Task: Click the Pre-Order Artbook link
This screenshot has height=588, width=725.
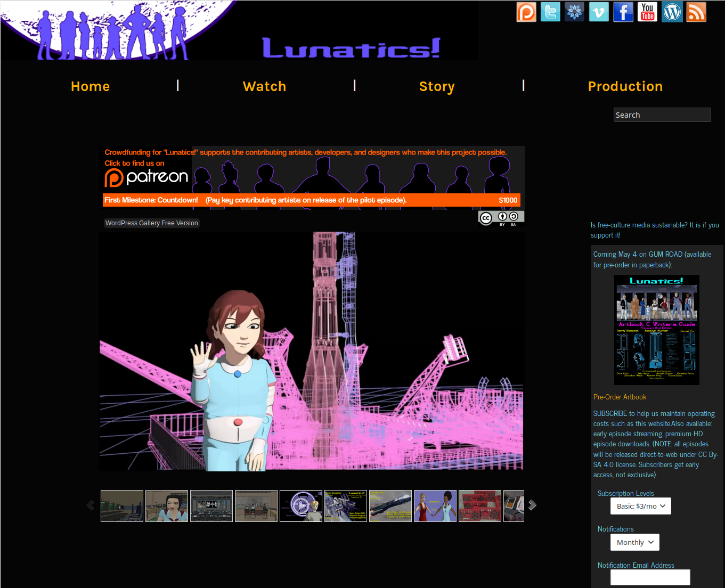Action: [x=620, y=397]
